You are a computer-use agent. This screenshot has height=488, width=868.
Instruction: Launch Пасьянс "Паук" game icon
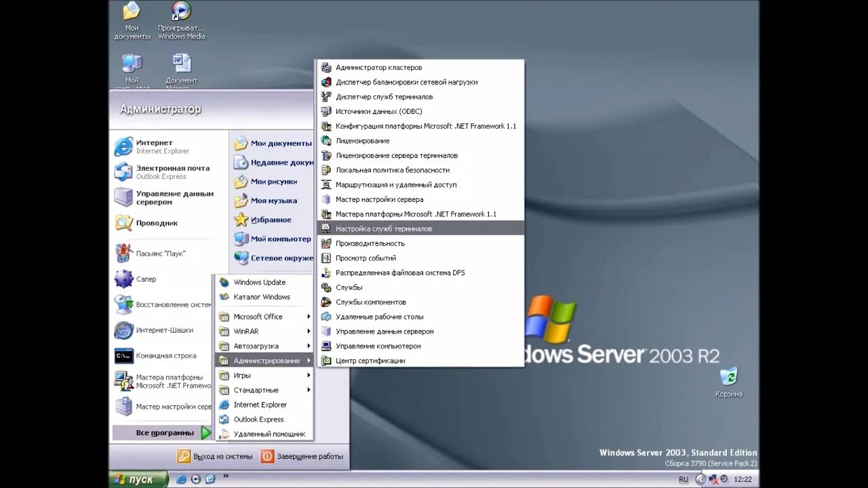tap(123, 253)
